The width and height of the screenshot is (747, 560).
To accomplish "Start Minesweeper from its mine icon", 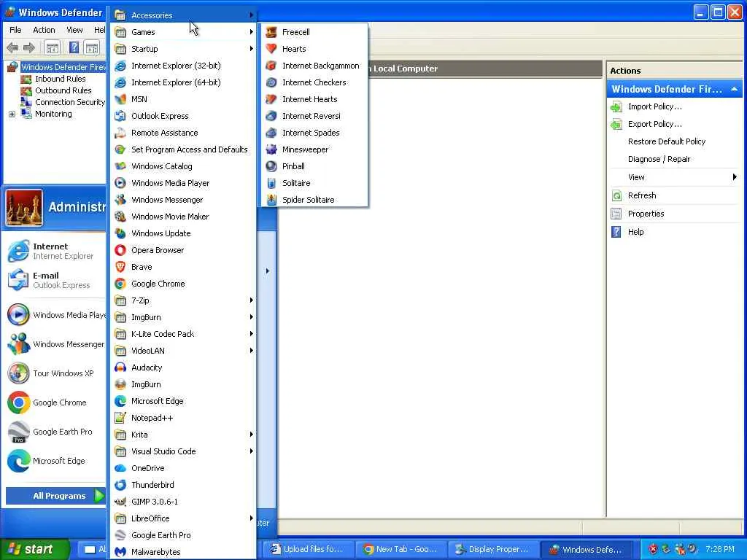I will [x=271, y=149].
